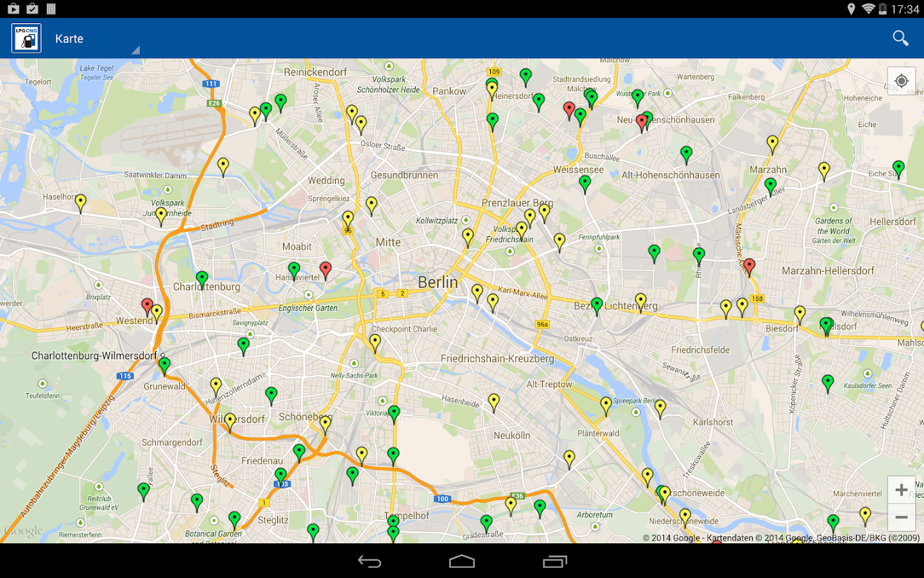
Task: Open the search with the magnifier icon
Action: tap(900, 38)
